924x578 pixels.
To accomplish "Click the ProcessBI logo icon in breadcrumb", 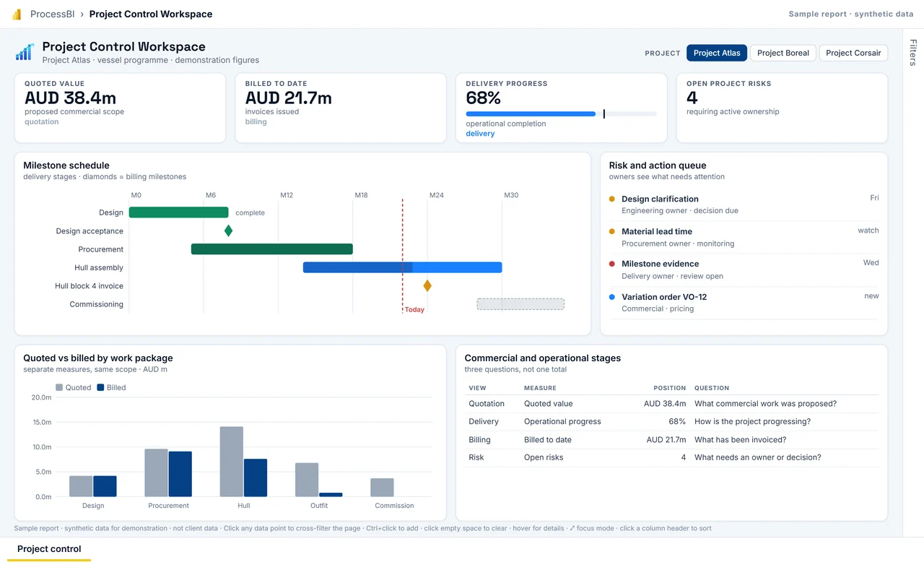I will pos(17,14).
